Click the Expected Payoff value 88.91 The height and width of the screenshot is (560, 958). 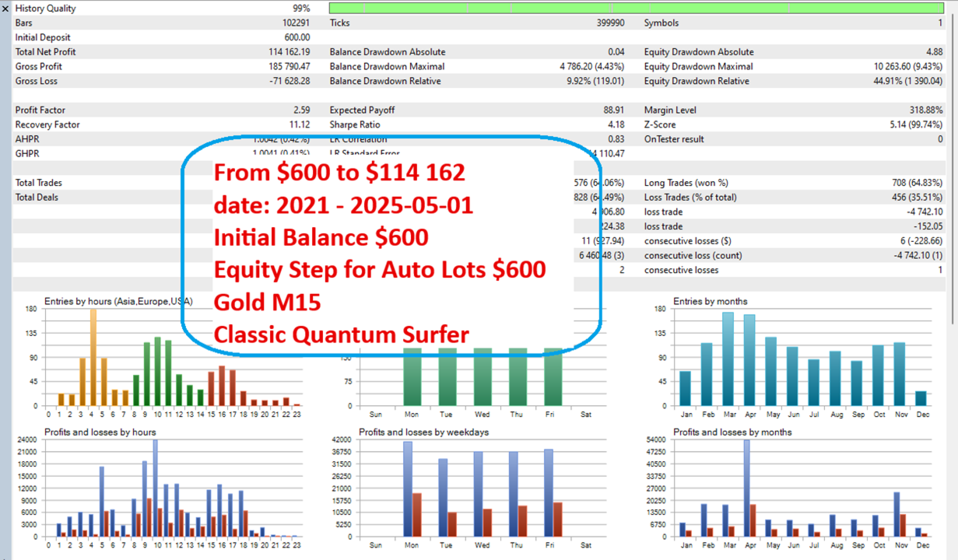(614, 110)
